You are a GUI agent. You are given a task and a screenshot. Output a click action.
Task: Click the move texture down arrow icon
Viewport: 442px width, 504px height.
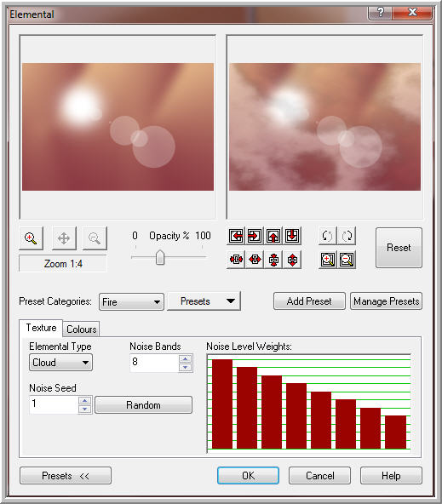(x=292, y=237)
